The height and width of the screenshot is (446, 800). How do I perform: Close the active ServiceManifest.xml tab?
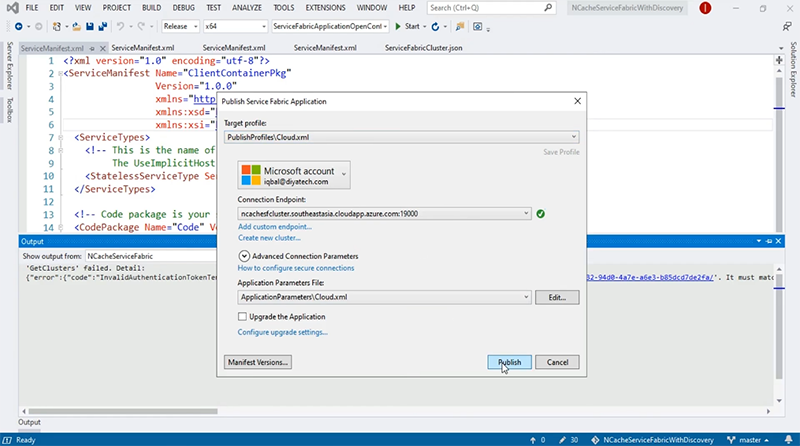click(103, 48)
